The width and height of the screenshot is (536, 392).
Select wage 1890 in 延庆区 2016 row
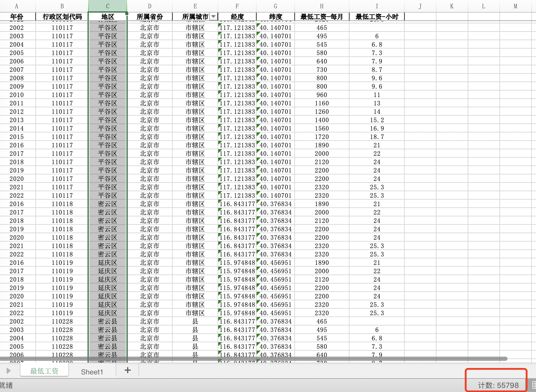322,263
